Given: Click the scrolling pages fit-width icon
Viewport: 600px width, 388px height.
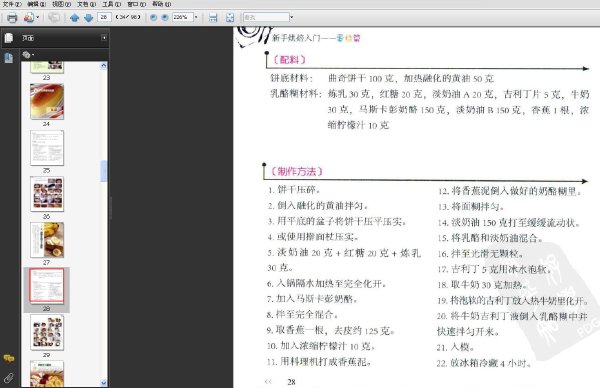Looking at the screenshot, I should [213, 18].
